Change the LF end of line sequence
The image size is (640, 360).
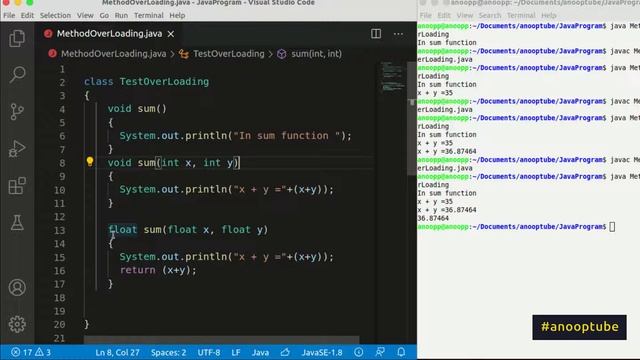(236, 352)
